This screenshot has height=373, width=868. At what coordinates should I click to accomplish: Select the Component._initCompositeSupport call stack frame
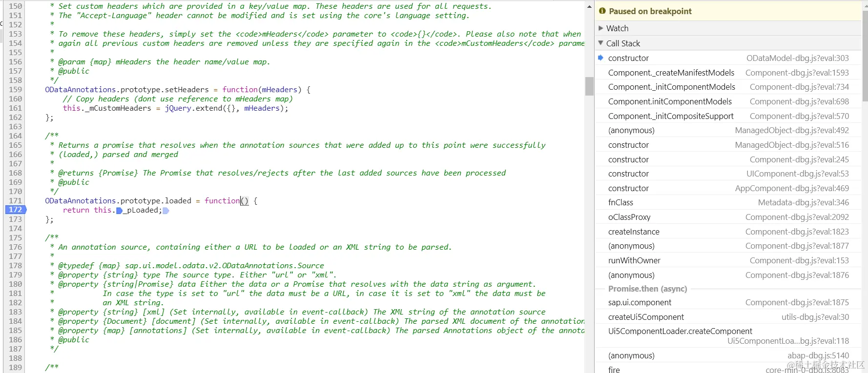tap(728, 116)
